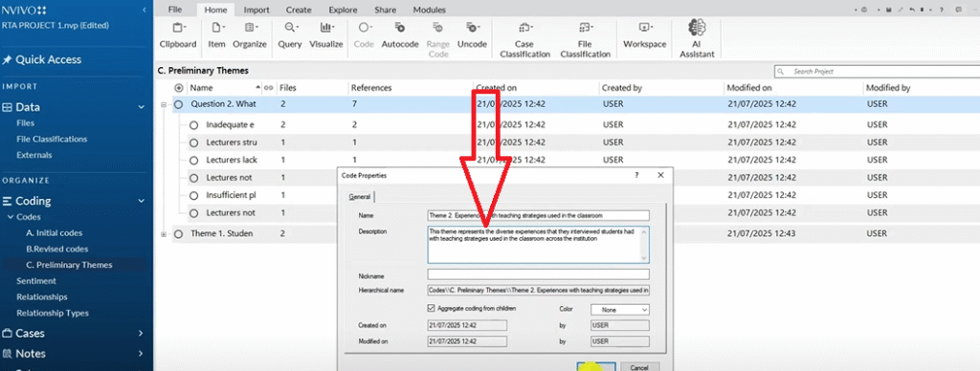Screen dimensions: 980x371
Task: Open NVivo help question mark in title bar
Action: 942,10
